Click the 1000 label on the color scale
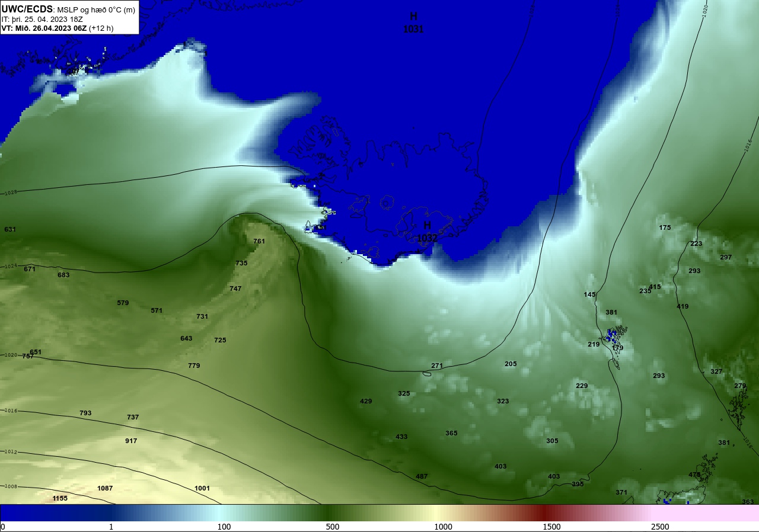Viewport: 759px width, 532px height. (x=443, y=527)
